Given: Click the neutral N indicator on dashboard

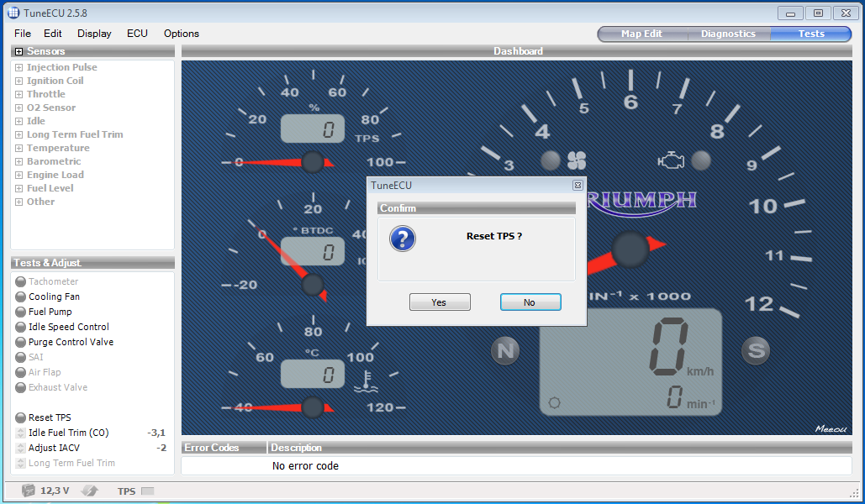Looking at the screenshot, I should (505, 351).
